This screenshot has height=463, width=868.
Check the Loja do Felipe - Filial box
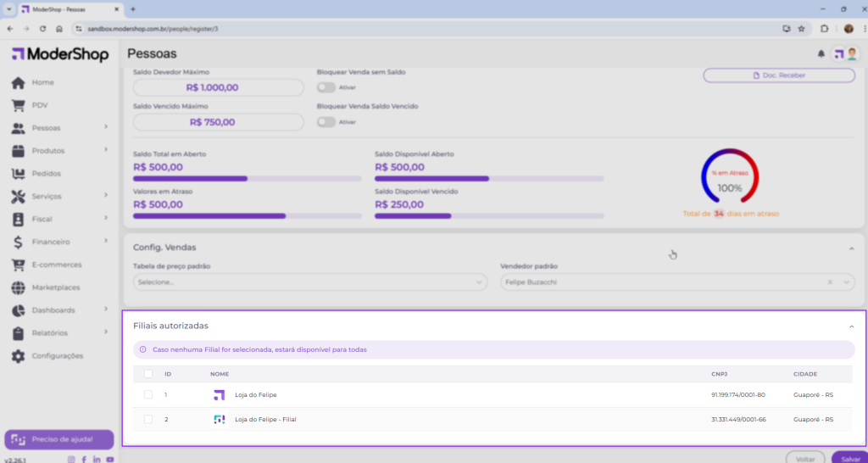[148, 419]
